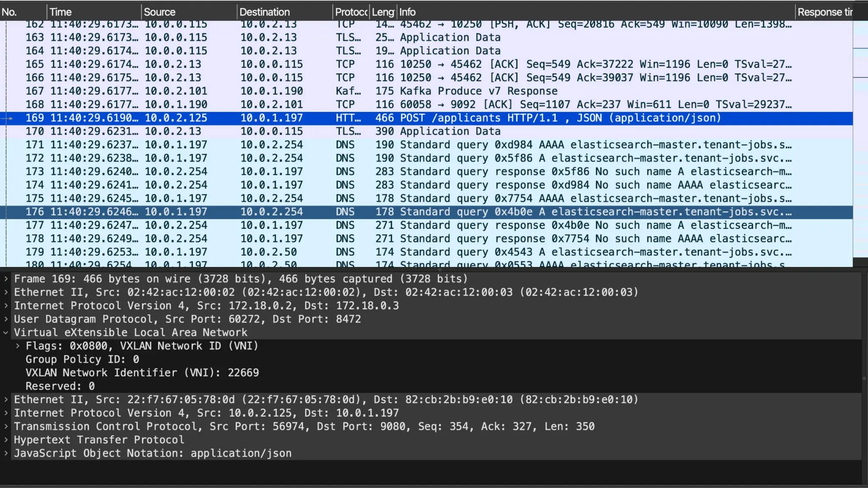Screen dimensions: 868x488
Task: Expand JavaScript Object Notation section
Action: pos(6,453)
